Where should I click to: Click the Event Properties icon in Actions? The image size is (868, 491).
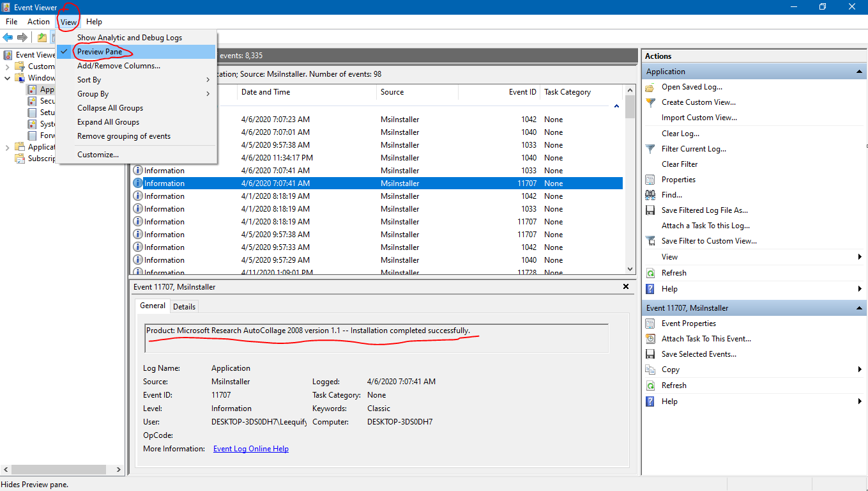650,323
